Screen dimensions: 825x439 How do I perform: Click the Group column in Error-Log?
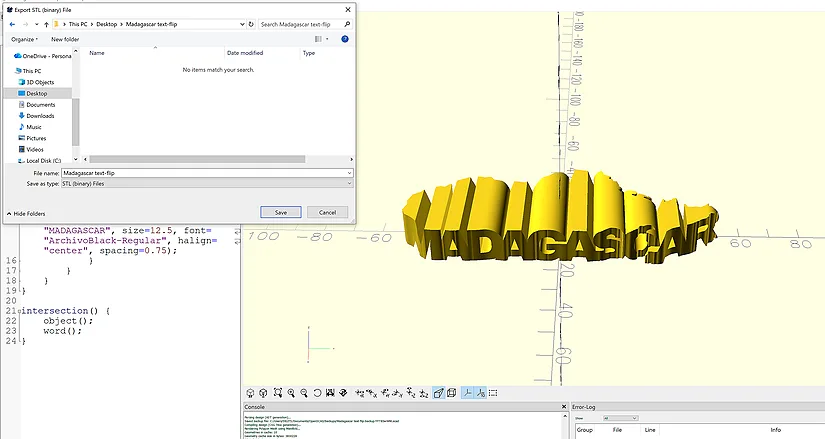point(585,430)
